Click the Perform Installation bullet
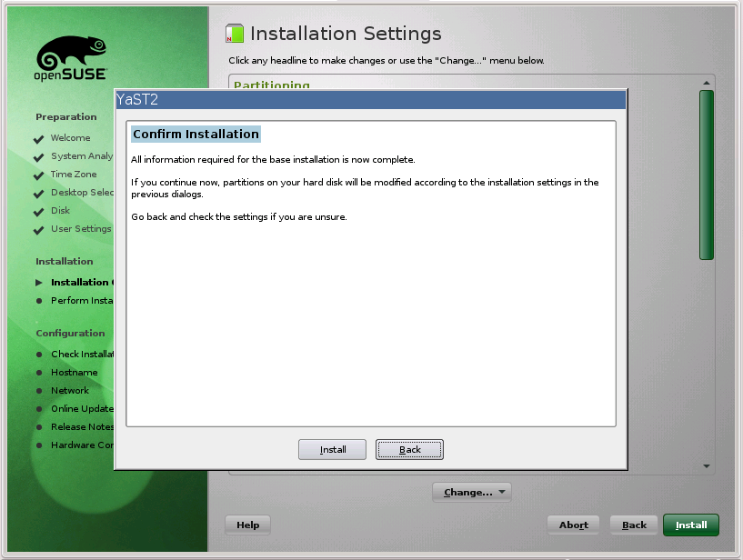The width and height of the screenshot is (743, 560). click(x=39, y=301)
